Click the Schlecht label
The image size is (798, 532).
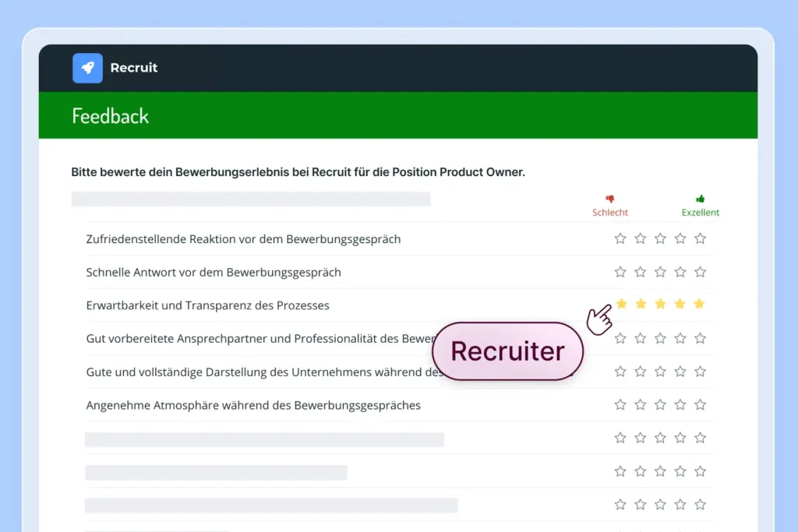tap(610, 212)
